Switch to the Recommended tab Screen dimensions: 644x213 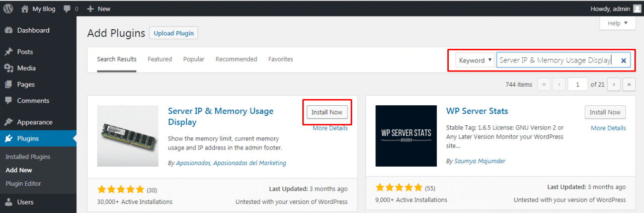click(236, 59)
